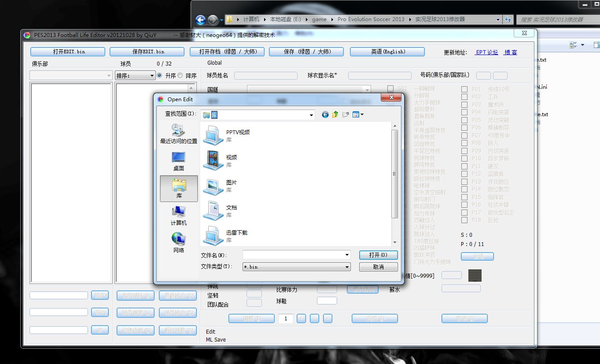Click the 文件名 text input field
600x364 pixels.
[x=293, y=255]
